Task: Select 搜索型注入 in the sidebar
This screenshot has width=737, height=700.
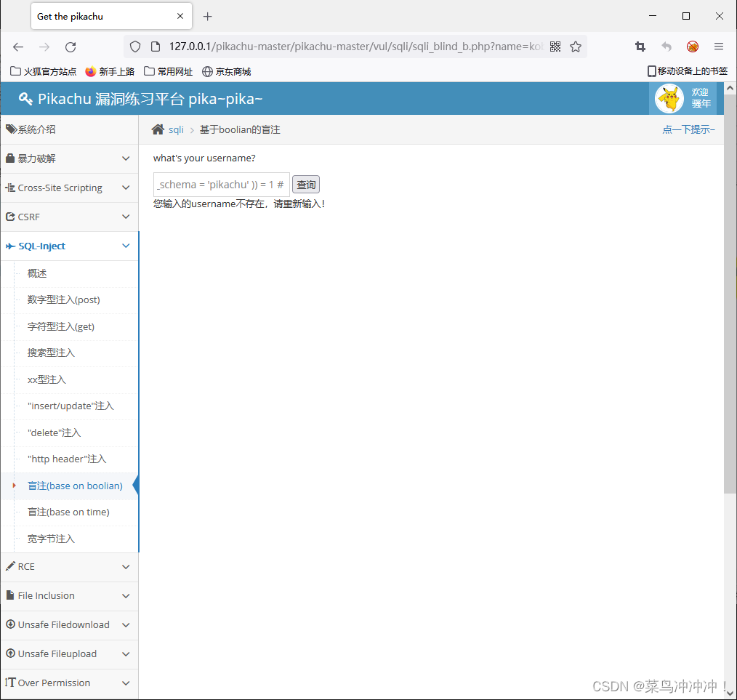Action: point(51,353)
